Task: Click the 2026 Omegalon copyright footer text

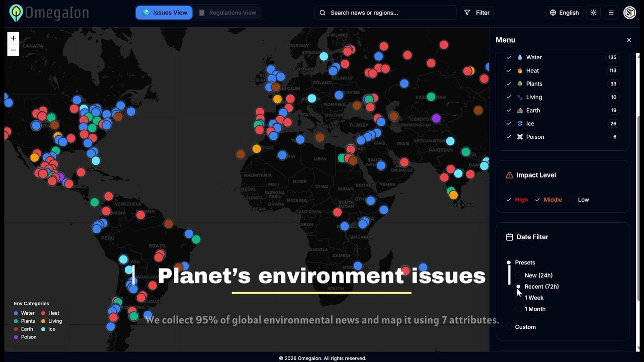Action: 323,358
